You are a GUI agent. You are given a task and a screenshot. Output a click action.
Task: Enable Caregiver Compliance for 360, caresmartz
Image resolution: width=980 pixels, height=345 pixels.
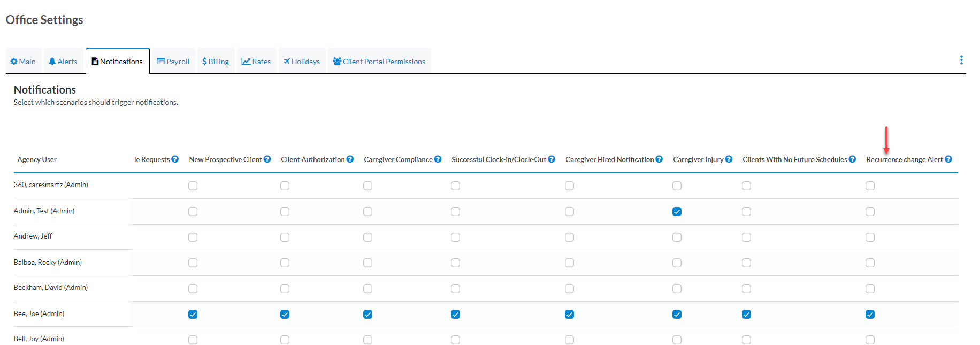[x=367, y=186]
